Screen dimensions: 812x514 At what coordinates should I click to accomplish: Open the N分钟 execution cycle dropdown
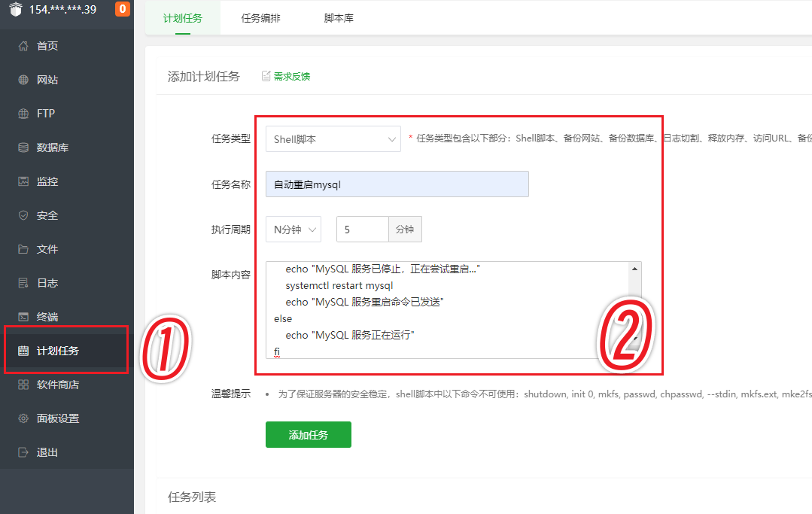click(293, 230)
